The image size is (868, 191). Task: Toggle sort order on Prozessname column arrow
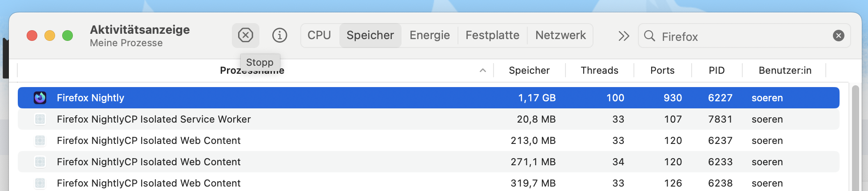pyautogui.click(x=483, y=71)
